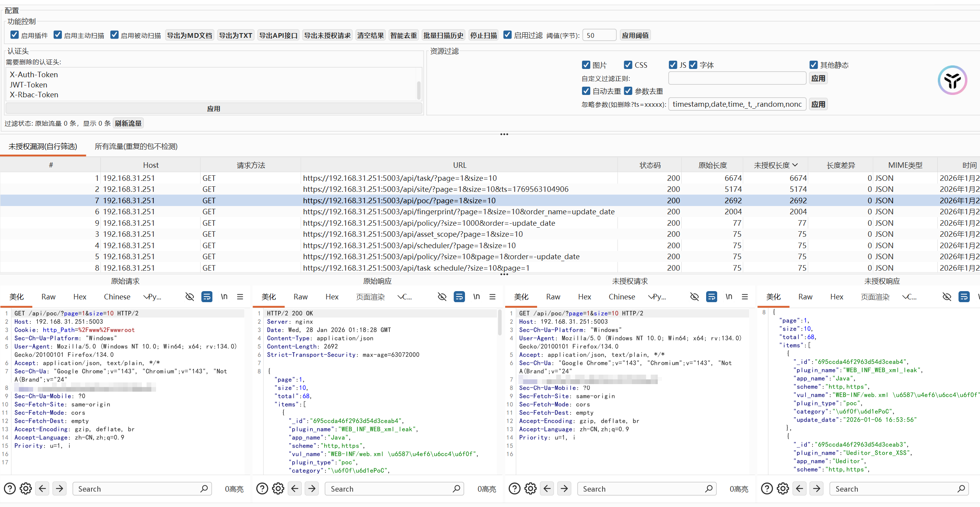
Task: Switch to 所有流量(重复的包不检测) tab
Action: coord(136,147)
